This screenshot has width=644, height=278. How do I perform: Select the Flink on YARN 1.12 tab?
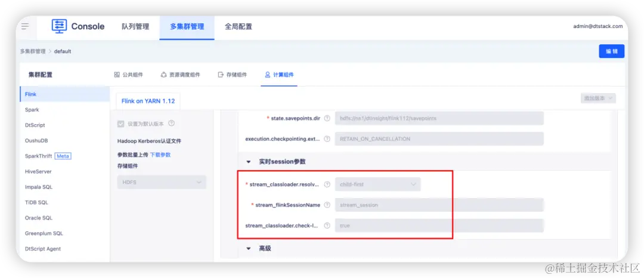pyautogui.click(x=148, y=101)
